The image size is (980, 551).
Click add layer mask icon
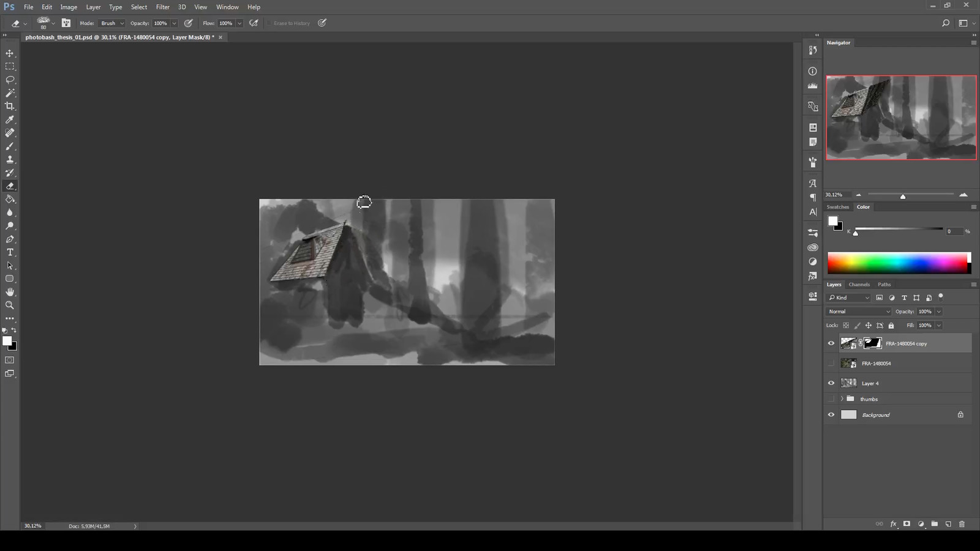[907, 524]
